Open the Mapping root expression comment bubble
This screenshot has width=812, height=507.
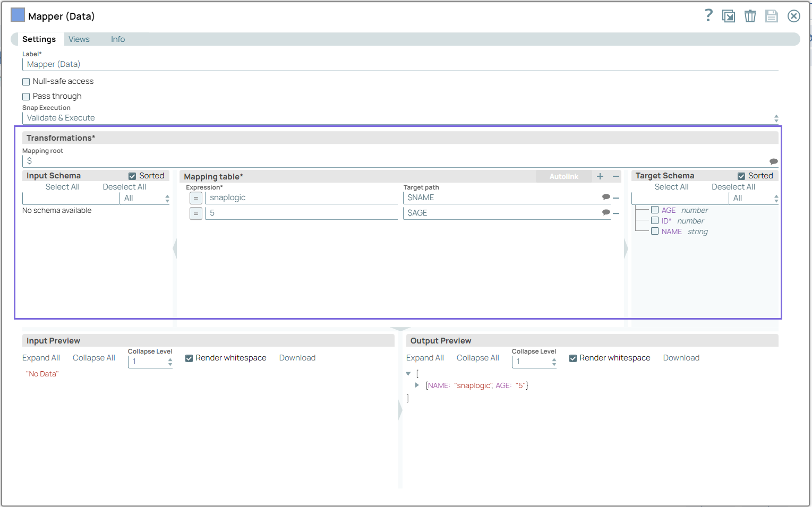click(773, 161)
